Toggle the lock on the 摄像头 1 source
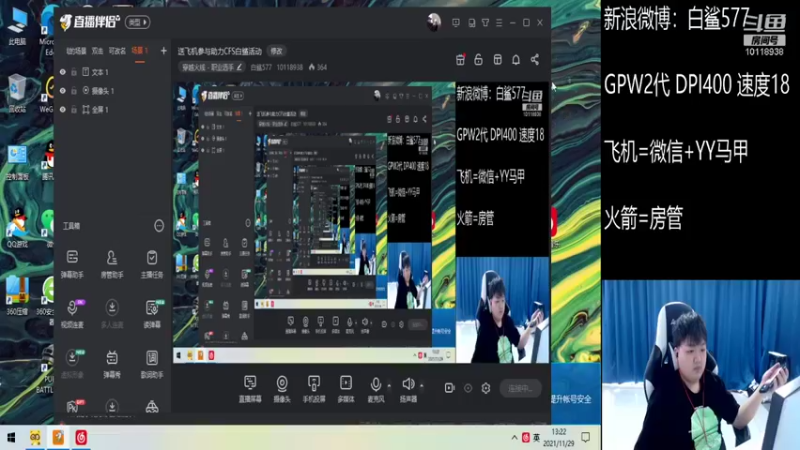Screen dimensions: 800x450 tap(74, 91)
